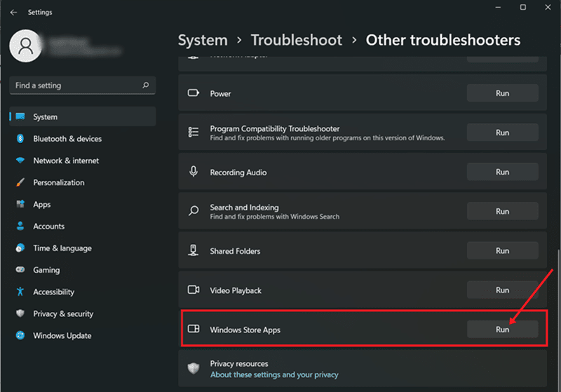
Task: Select the Personalization brush icon
Action: (x=20, y=182)
